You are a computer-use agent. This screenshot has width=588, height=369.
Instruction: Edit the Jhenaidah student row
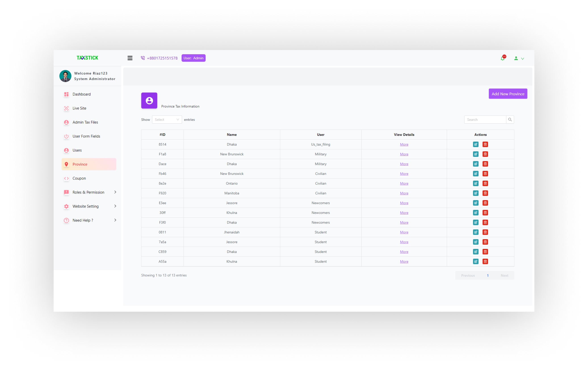(475, 232)
